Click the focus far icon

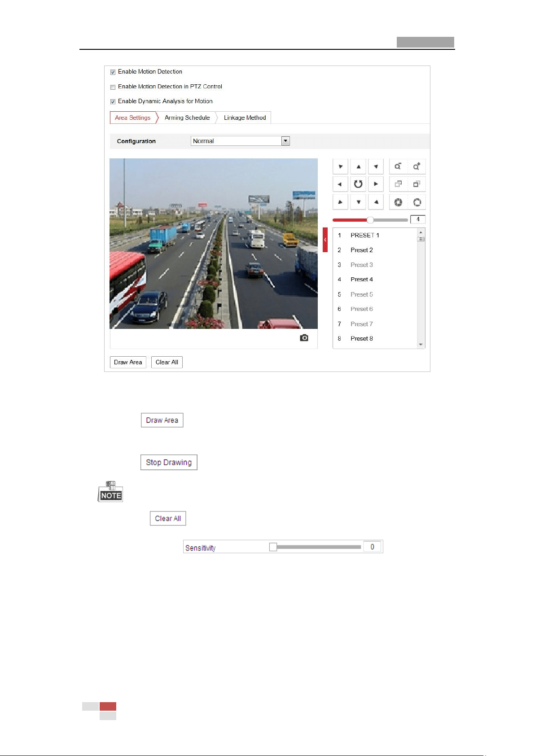pyautogui.click(x=417, y=184)
